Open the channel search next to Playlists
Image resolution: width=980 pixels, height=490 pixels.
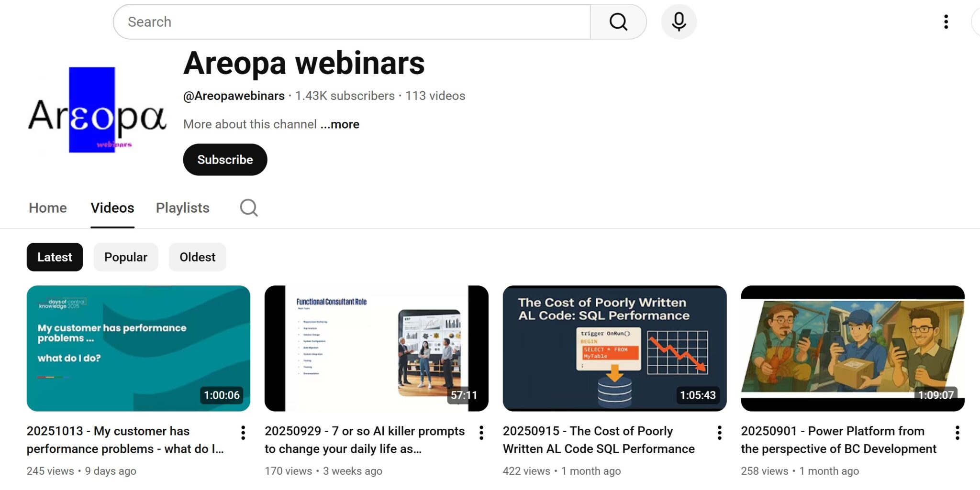tap(248, 207)
